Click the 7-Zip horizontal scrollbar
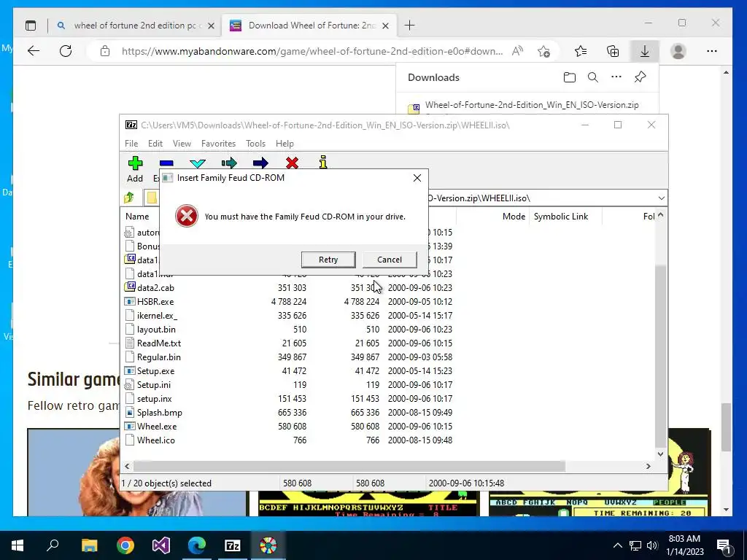The width and height of the screenshot is (747, 560). point(349,466)
